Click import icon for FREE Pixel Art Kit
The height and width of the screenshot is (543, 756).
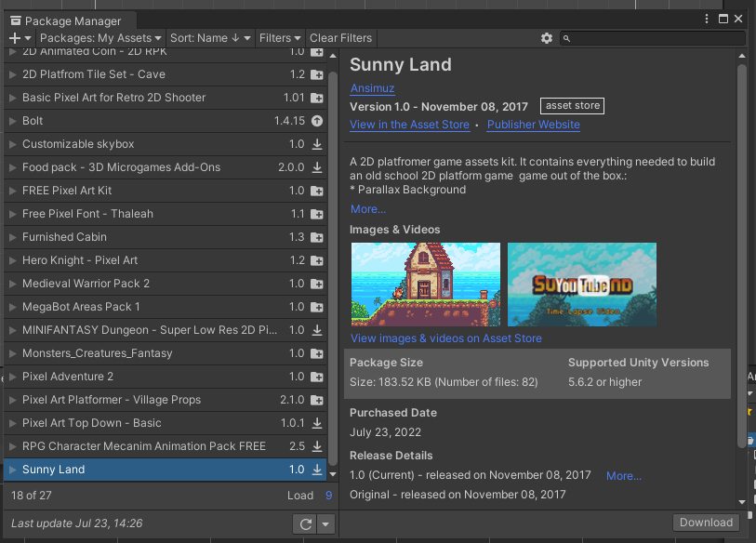coord(317,191)
